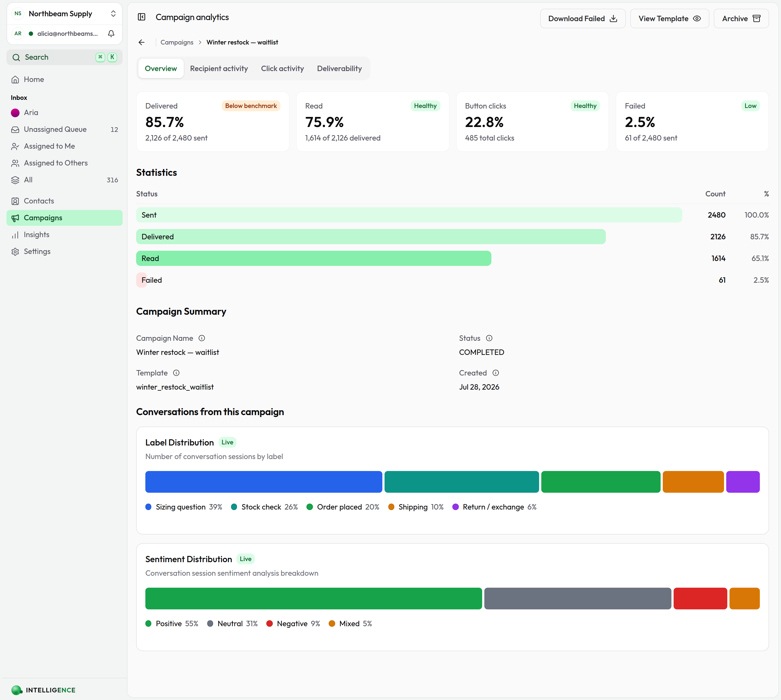Click the Template info icon
The height and width of the screenshot is (700, 781).
click(177, 373)
